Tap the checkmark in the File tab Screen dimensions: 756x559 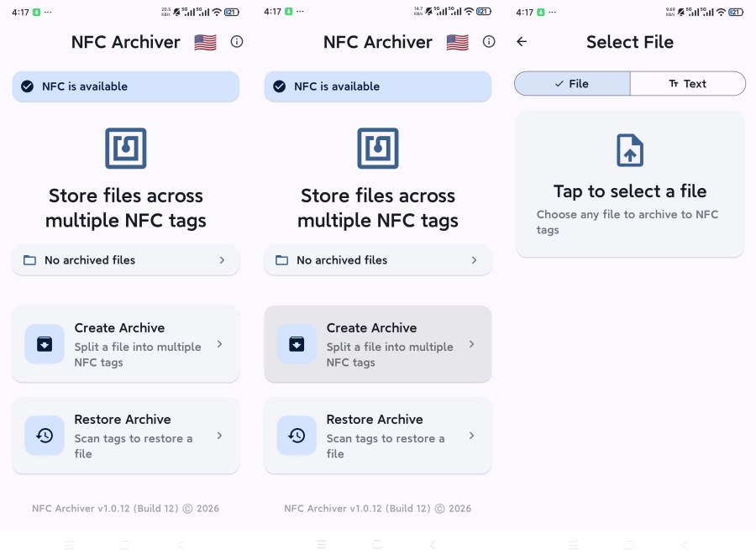click(x=559, y=84)
